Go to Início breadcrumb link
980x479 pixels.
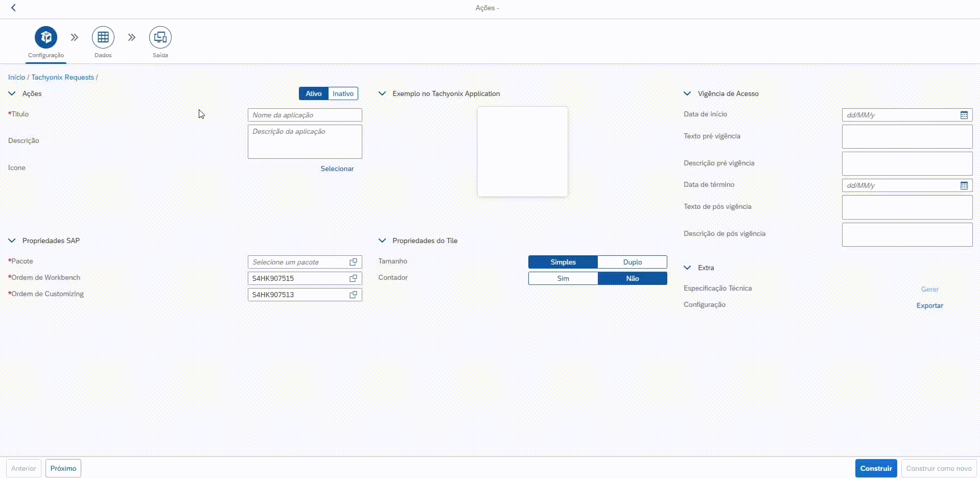click(16, 77)
